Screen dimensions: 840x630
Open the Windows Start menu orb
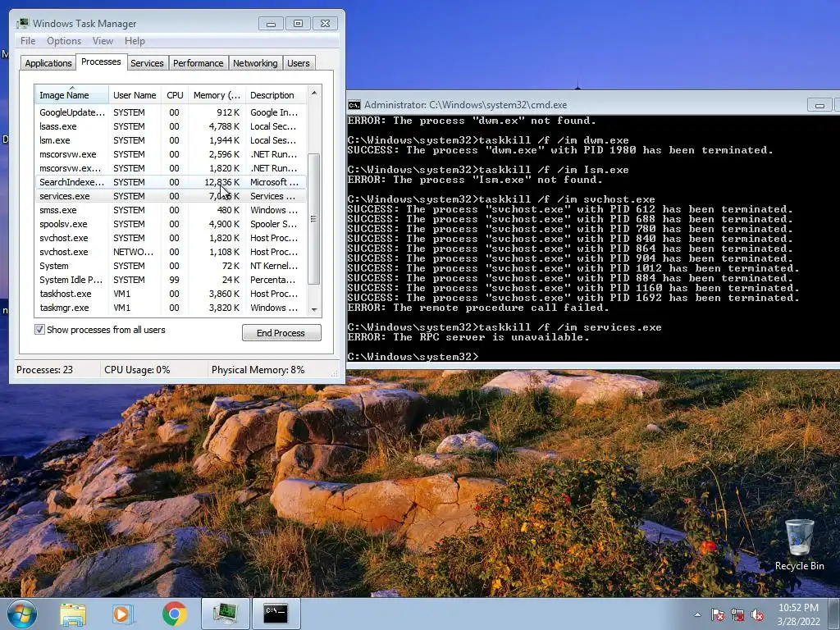(22, 614)
